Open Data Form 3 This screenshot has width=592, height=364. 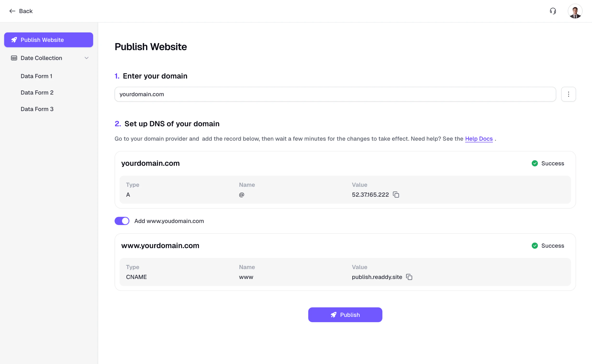point(37,109)
